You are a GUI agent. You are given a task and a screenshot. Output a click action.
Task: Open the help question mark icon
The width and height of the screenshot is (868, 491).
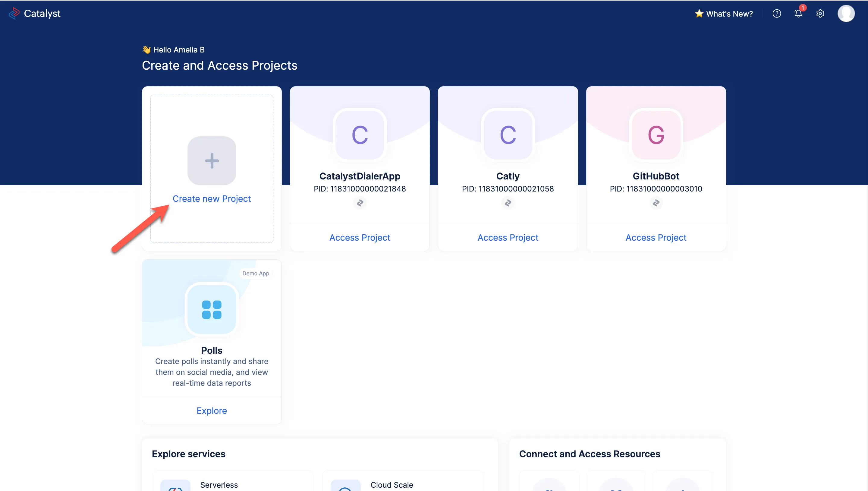click(777, 14)
